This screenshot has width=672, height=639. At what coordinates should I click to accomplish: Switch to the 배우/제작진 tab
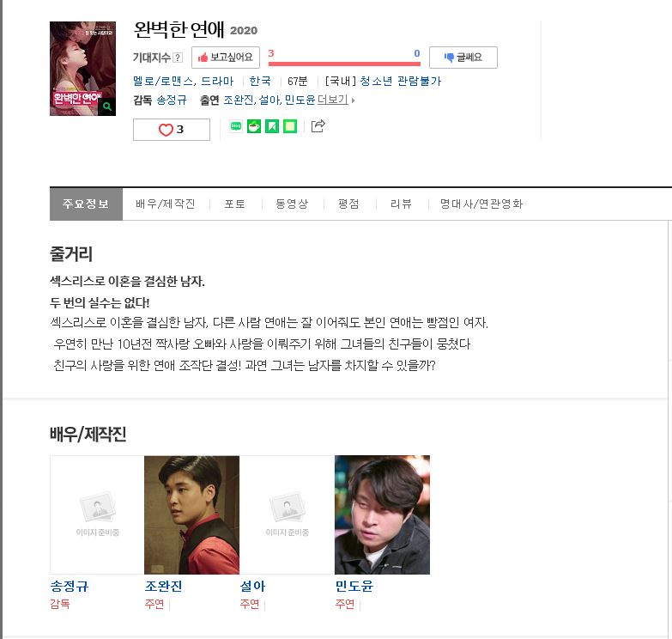pyautogui.click(x=166, y=204)
